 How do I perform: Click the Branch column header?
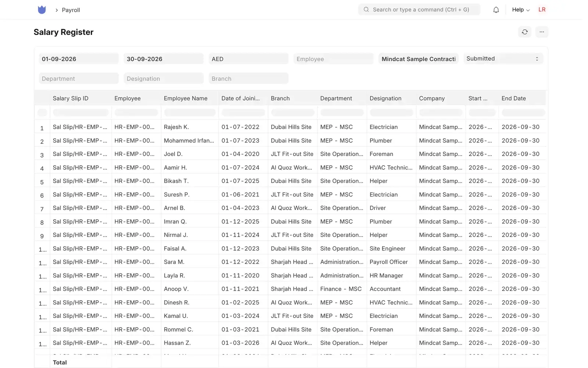[x=280, y=98]
